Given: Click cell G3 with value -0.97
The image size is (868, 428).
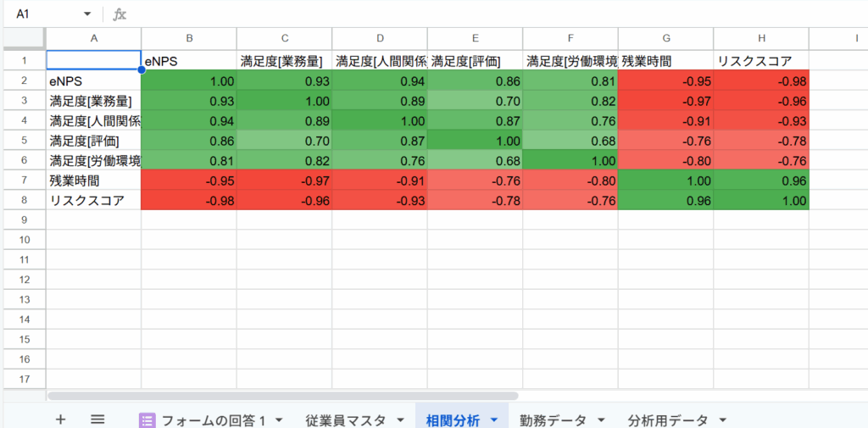Looking at the screenshot, I should point(666,100).
